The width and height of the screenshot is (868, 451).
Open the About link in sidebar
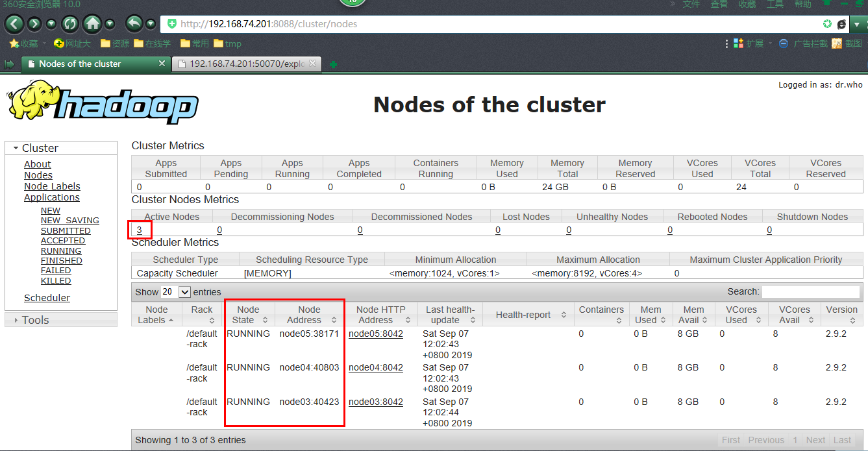(38, 164)
